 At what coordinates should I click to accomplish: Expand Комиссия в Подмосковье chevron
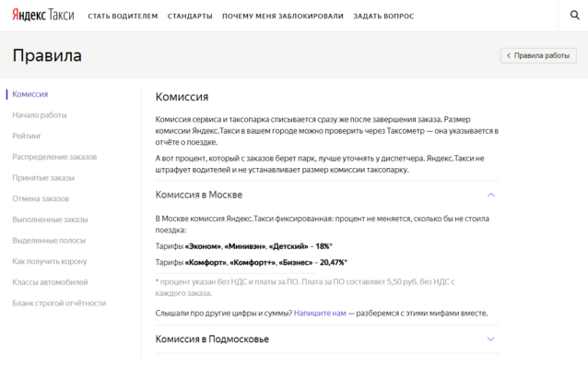[490, 339]
